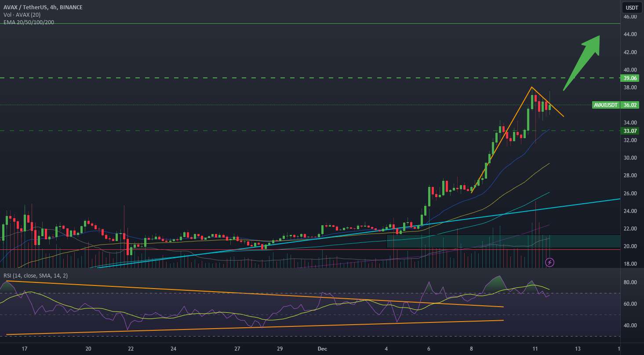This screenshot has height=355, width=644.
Task: Click the 17 date on time axis
Action: click(25, 349)
